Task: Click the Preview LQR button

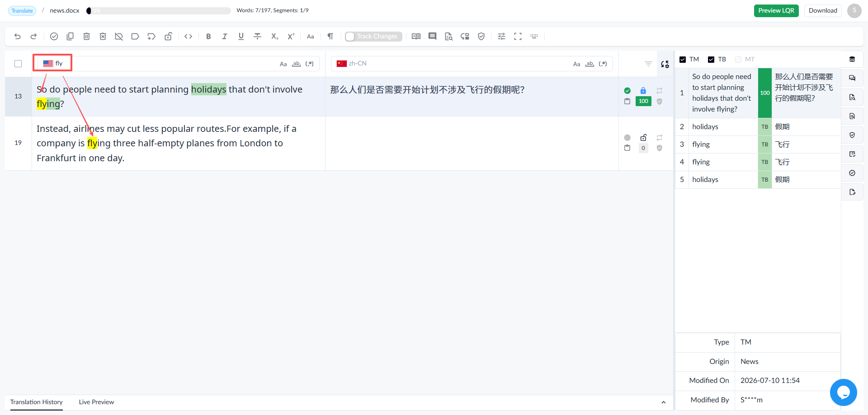Action: coord(776,10)
